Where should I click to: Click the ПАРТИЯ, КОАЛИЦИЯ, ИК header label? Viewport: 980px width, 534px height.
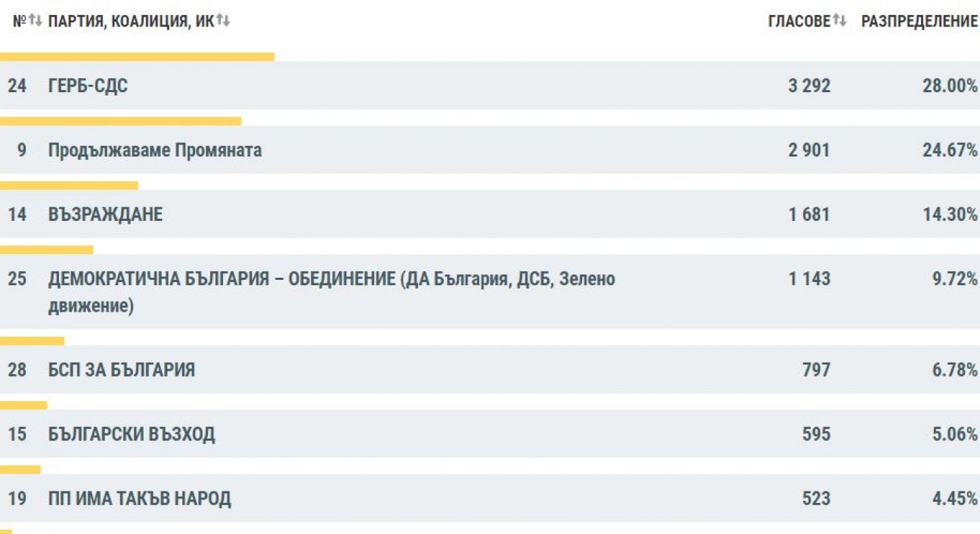[131, 22]
